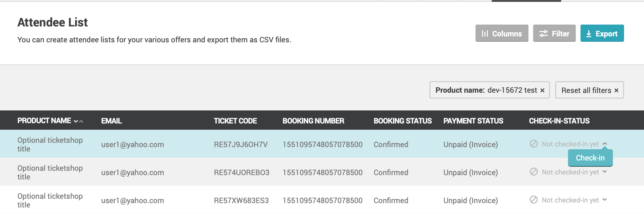Click not-checked-in icon in first row

pyautogui.click(x=534, y=144)
